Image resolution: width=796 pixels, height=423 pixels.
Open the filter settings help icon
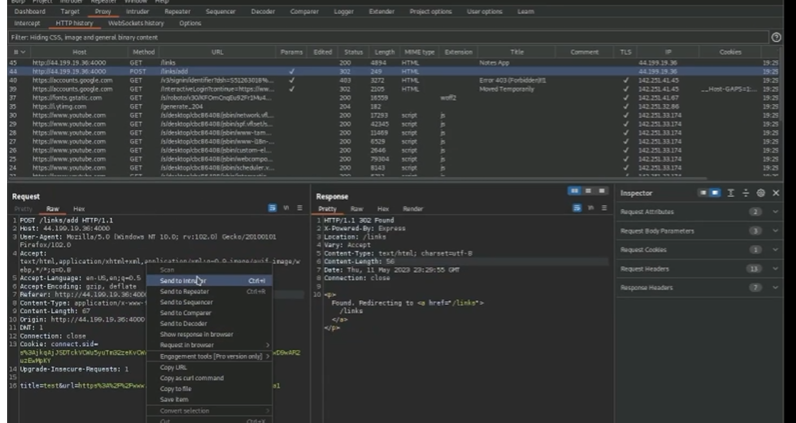(x=777, y=37)
